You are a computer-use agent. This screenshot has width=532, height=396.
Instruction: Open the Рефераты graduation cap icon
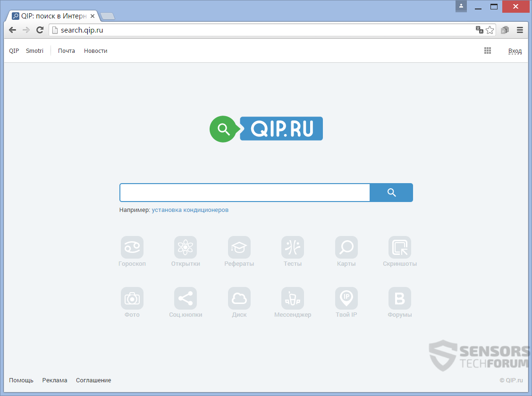pyautogui.click(x=239, y=247)
